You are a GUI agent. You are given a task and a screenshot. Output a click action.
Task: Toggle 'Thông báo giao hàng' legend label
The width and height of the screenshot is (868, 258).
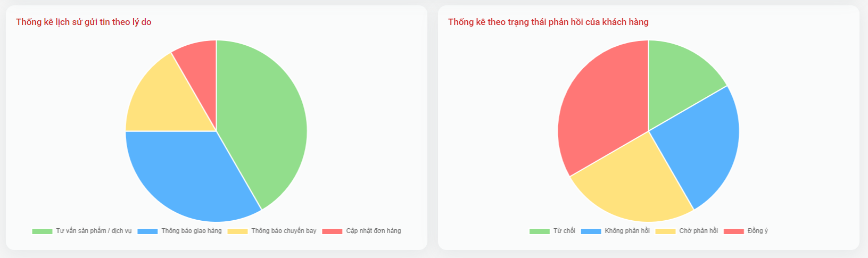(192, 231)
